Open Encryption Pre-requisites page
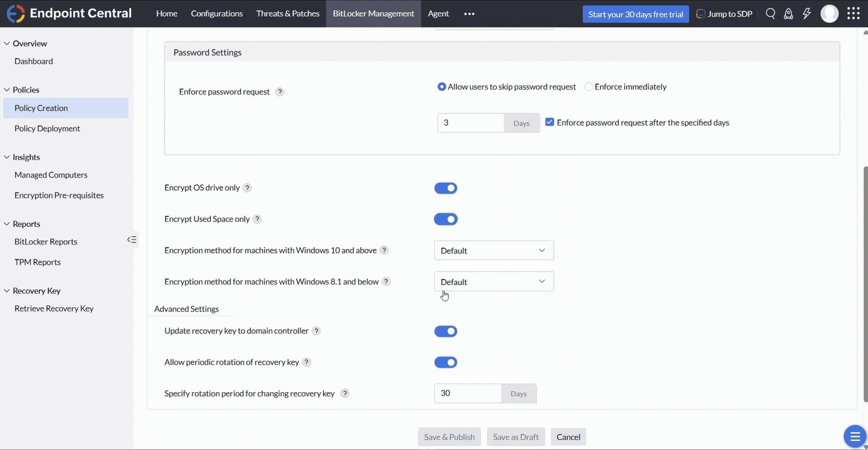This screenshot has height=450, width=868. coord(59,196)
